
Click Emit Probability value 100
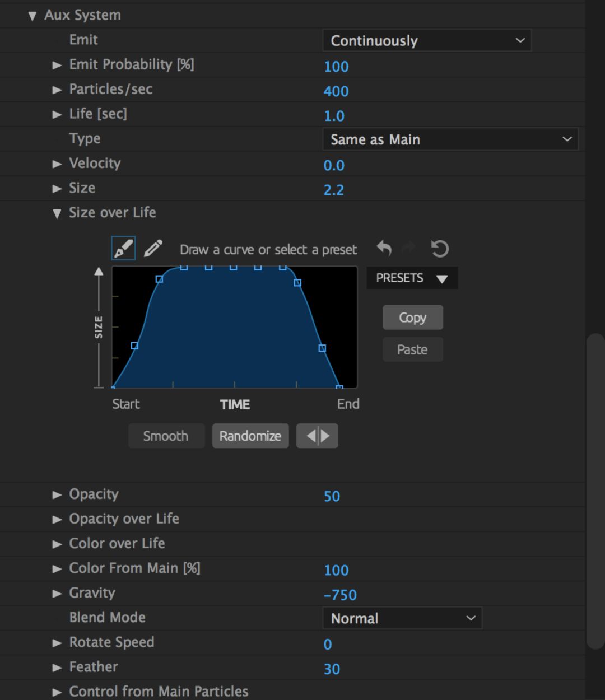coord(336,67)
